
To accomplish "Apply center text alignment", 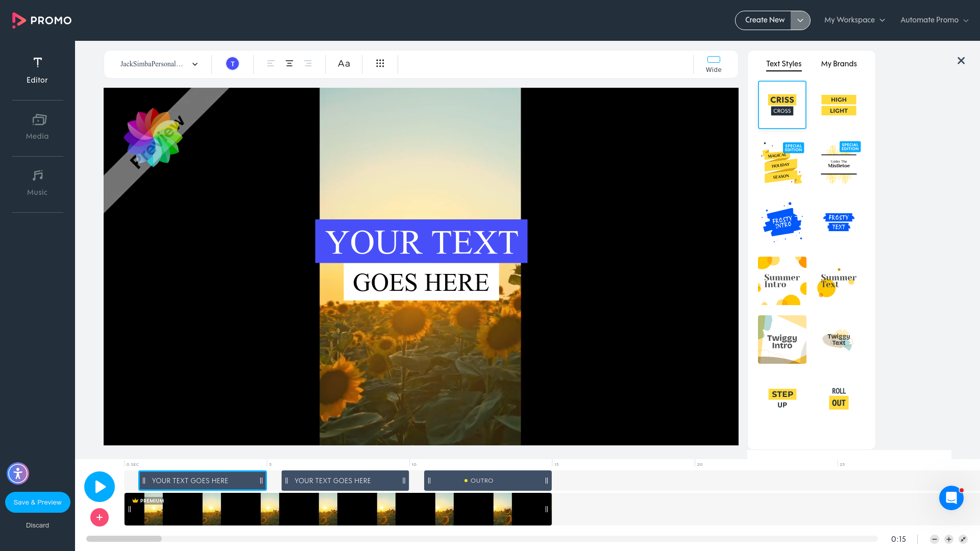I will click(289, 63).
